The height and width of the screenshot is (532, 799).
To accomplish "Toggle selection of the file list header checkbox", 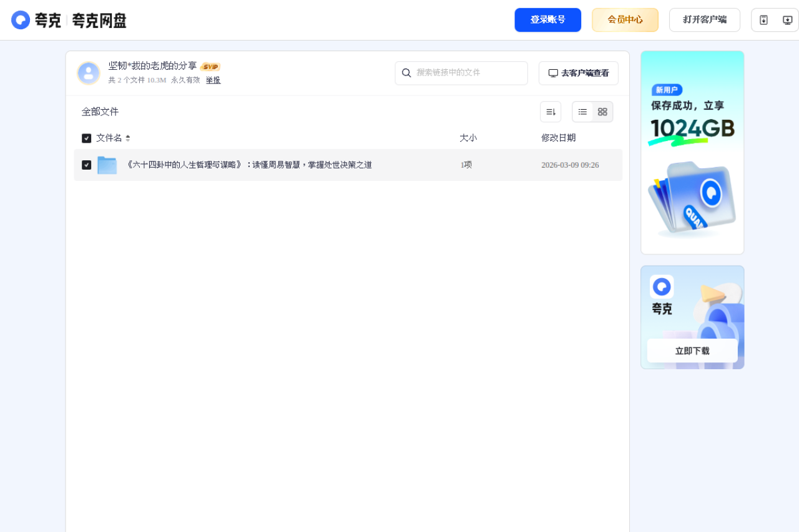I will click(86, 138).
